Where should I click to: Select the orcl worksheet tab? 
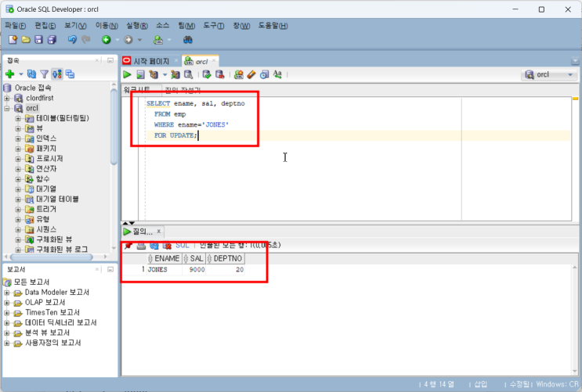pos(201,61)
